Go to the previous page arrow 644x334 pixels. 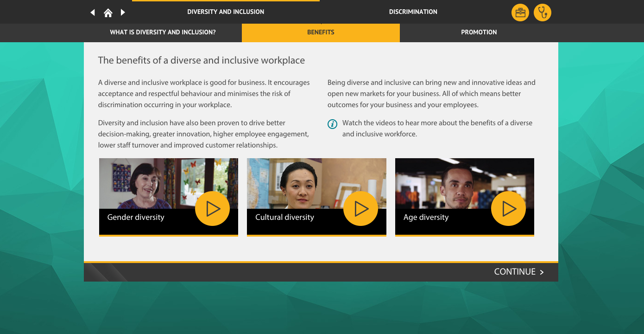pos(93,13)
